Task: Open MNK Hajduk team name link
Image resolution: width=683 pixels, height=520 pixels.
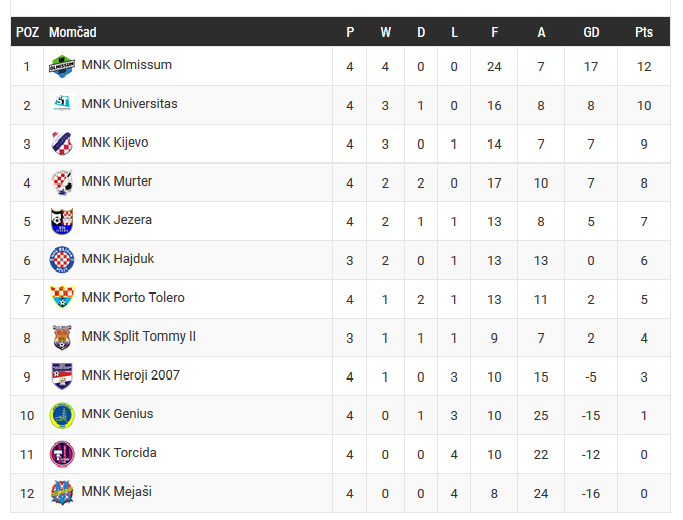Action: pos(117,259)
